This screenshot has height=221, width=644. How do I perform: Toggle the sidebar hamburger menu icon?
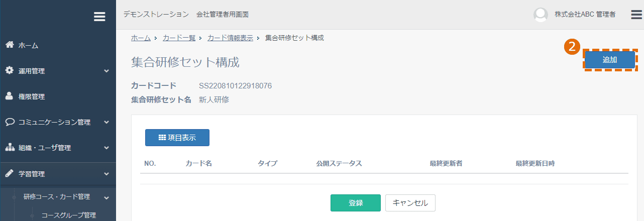coord(99,17)
